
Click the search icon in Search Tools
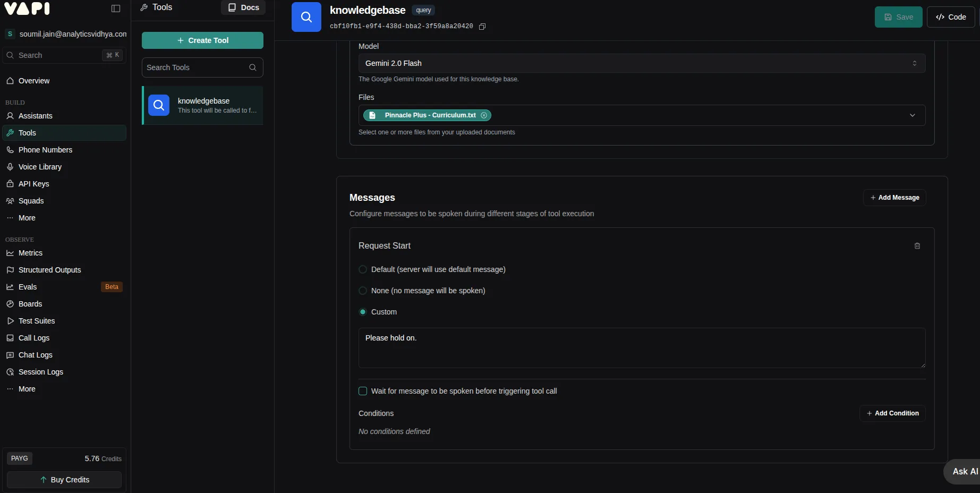(253, 67)
